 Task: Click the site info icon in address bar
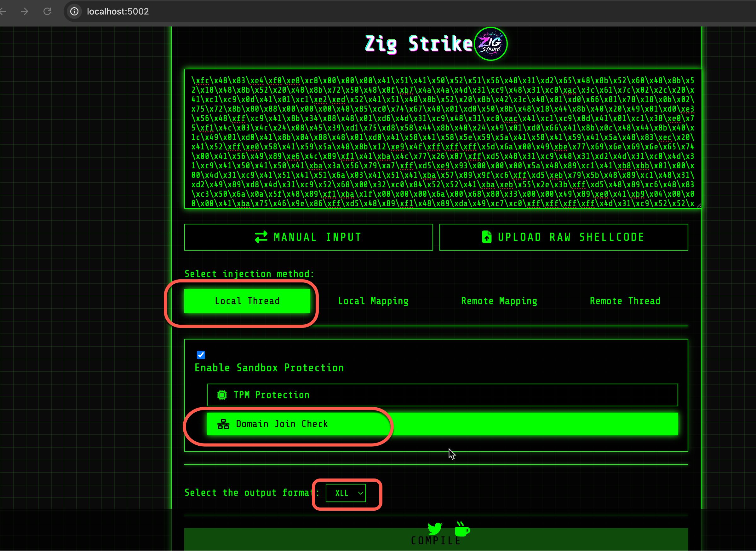(x=74, y=12)
